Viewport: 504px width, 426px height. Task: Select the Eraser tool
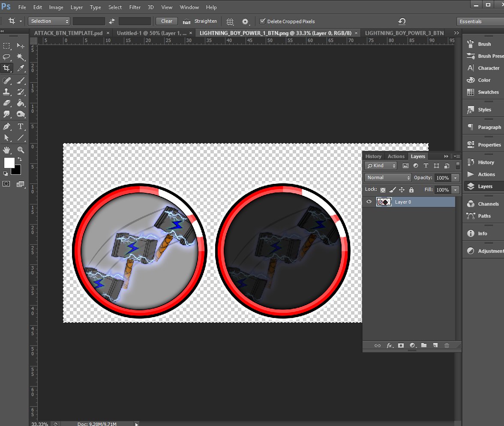click(x=6, y=103)
